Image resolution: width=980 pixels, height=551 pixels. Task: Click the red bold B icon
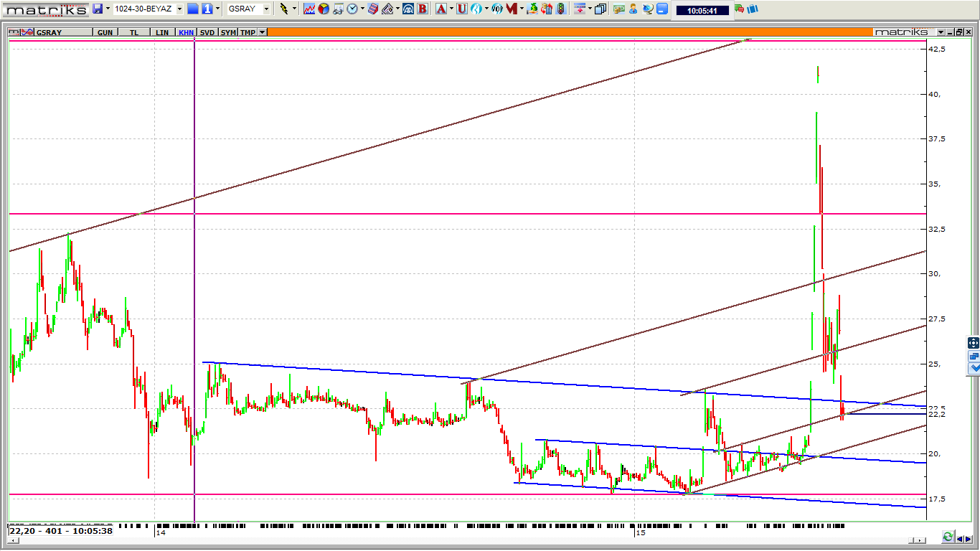(422, 9)
